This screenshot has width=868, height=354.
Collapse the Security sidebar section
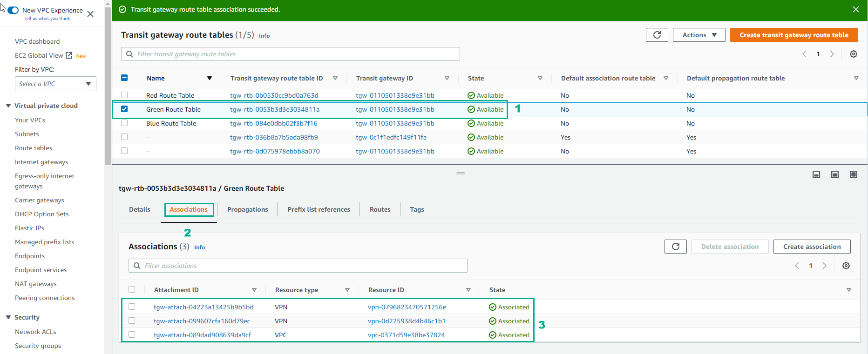[8, 317]
